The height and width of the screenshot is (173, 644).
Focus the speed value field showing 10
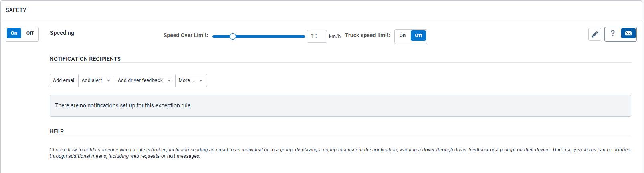pyautogui.click(x=317, y=36)
